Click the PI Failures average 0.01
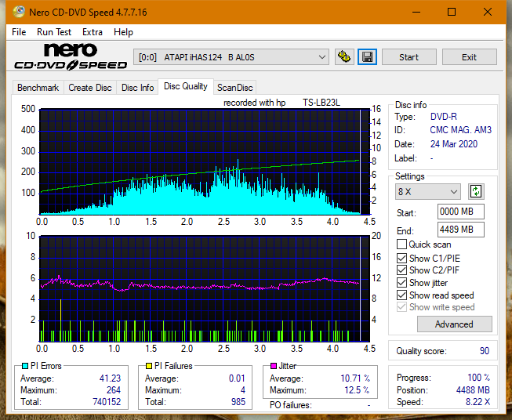Viewport: 512px width, 420px height. (237, 378)
